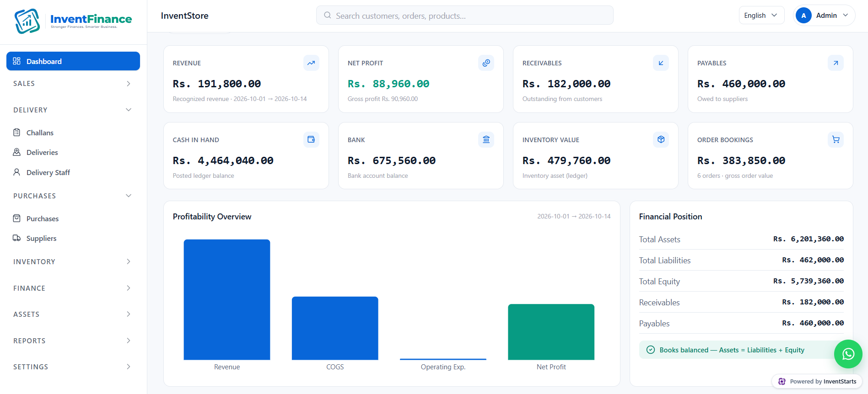The height and width of the screenshot is (394, 868).
Task: Click the Bank building icon
Action: (486, 139)
